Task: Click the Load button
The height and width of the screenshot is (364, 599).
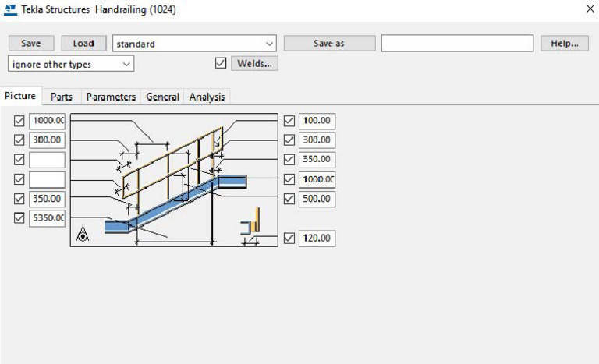Action: point(83,43)
